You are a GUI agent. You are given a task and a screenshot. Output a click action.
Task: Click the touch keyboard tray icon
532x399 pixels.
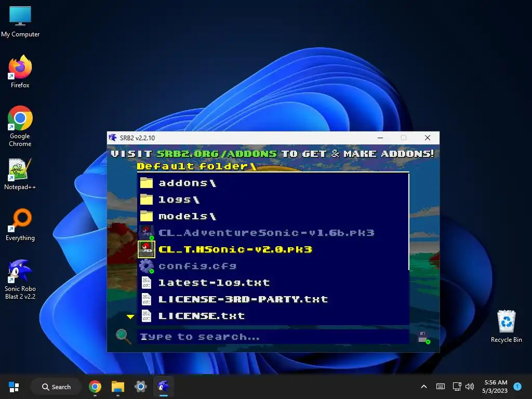[441, 387]
